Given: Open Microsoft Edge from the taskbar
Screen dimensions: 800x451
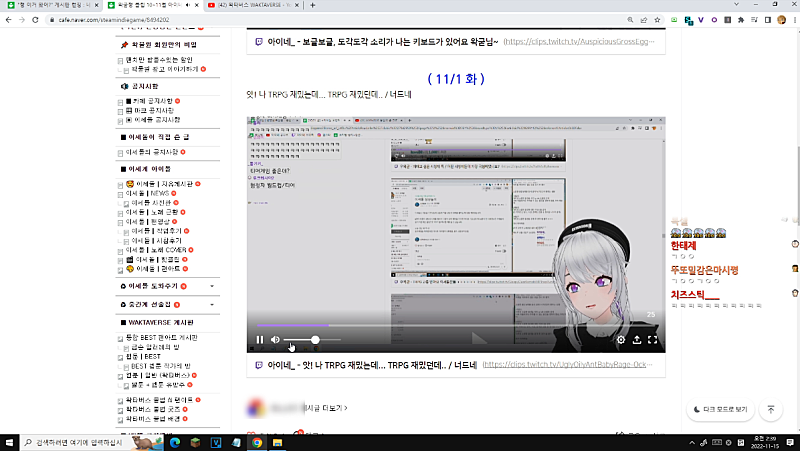Looking at the screenshot, I should [175, 442].
